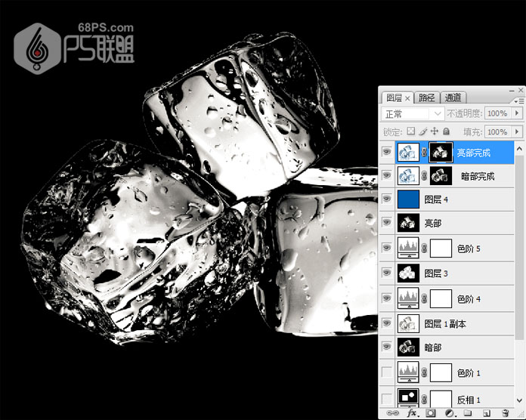Hide the 图层 4 layer
526x420 pixels.
tap(387, 199)
